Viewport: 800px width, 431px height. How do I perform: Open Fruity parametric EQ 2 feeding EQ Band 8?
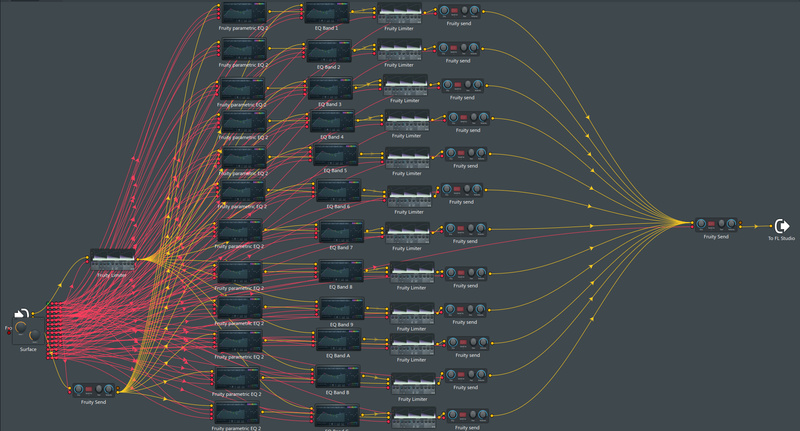tap(240, 272)
